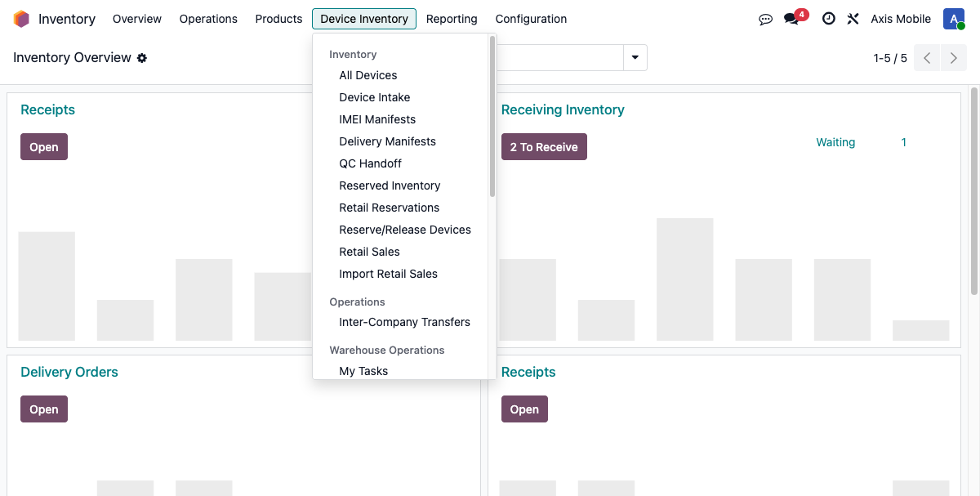The image size is (980, 496).
Task: Open the Configuration menu
Action: [531, 19]
